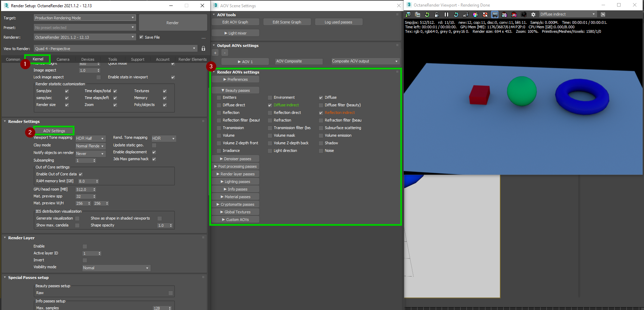Check the Refraction beauty pass
Viewport: 644px width, 310px height.
pos(270,120)
